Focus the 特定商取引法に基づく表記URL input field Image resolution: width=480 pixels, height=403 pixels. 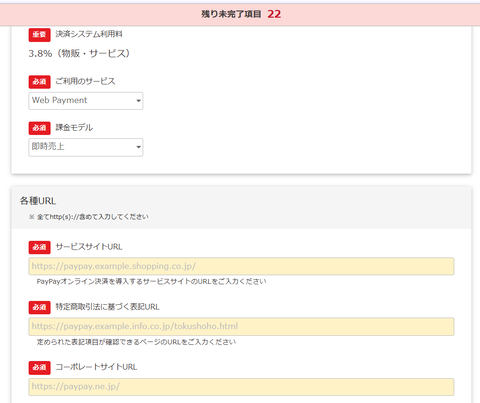point(241,326)
